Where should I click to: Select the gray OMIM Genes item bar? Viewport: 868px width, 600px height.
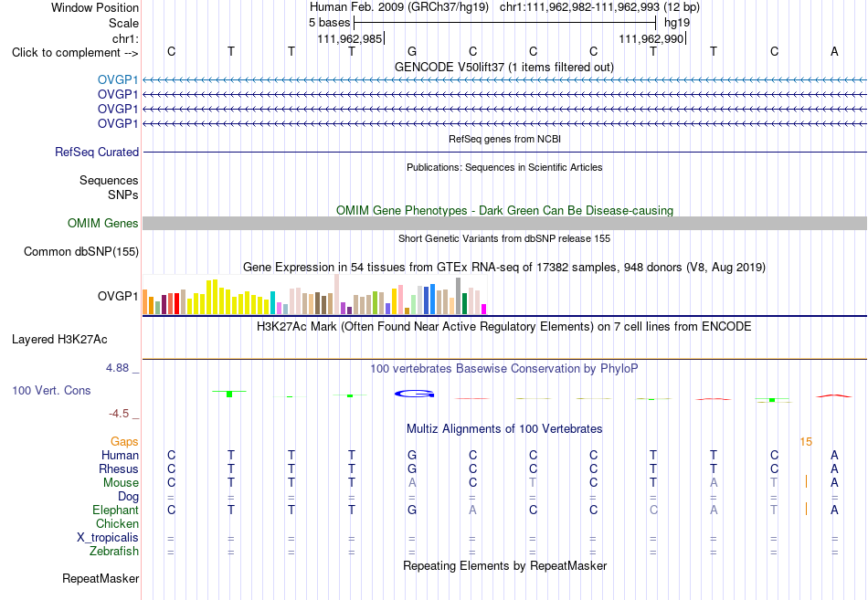(504, 223)
